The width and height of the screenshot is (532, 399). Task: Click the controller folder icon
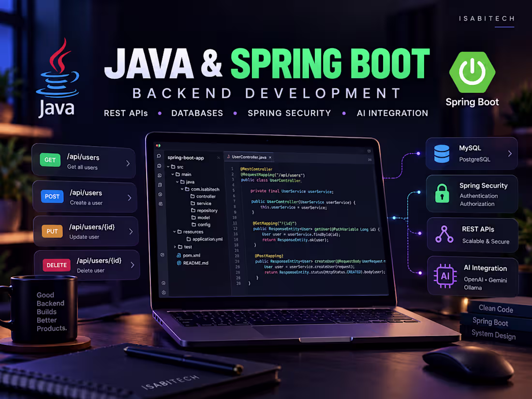tap(192, 196)
